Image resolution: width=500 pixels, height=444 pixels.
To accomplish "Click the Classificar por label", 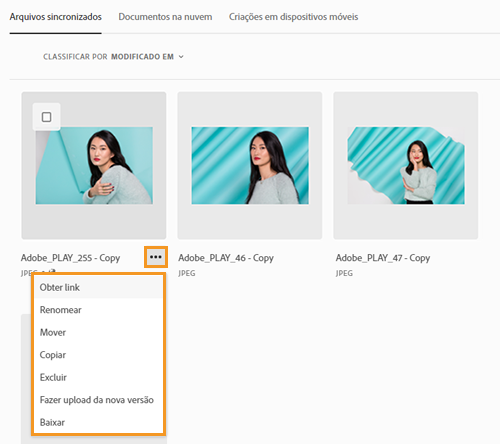I will (75, 57).
